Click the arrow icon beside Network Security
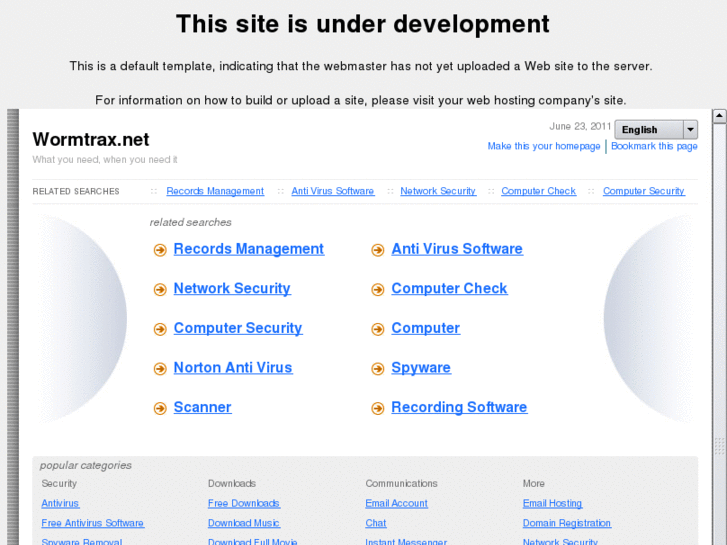Viewport: 727px width, 545px height. click(x=160, y=289)
